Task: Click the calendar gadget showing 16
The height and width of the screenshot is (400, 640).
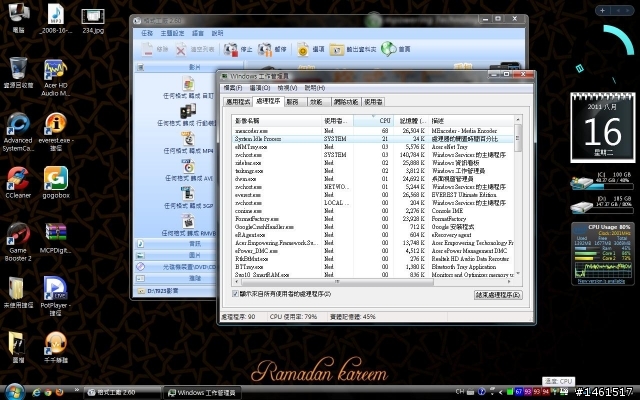Action: [602, 128]
